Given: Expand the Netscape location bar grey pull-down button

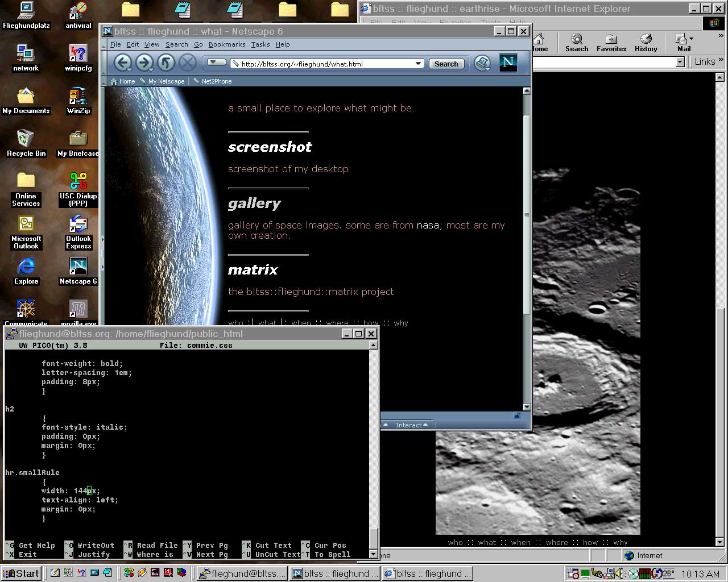Looking at the screenshot, I should click(216, 62).
